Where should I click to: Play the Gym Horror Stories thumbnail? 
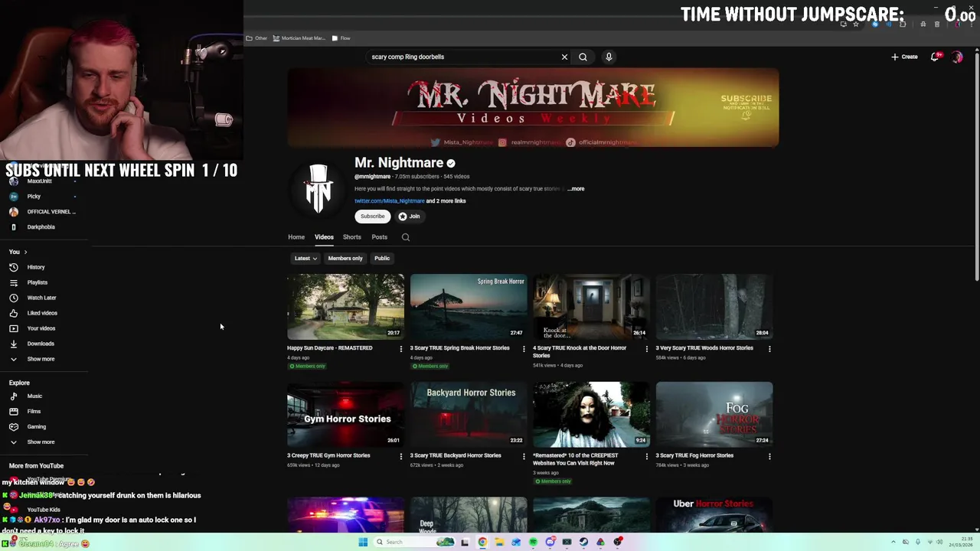345,414
